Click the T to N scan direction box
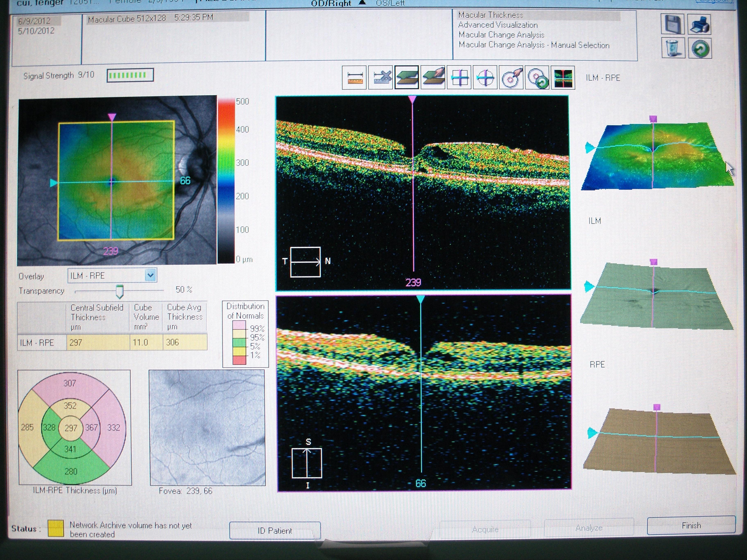Image resolution: width=747 pixels, height=560 pixels. [305, 262]
